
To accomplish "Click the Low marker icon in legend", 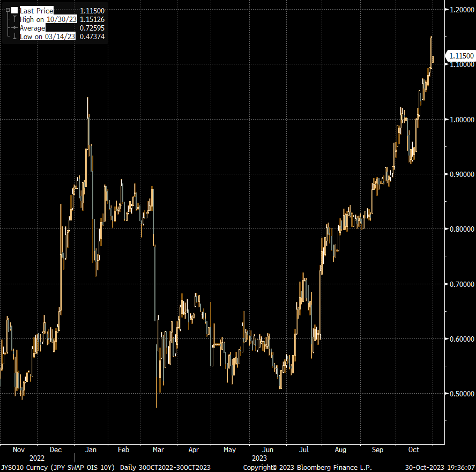I will click(14, 36).
